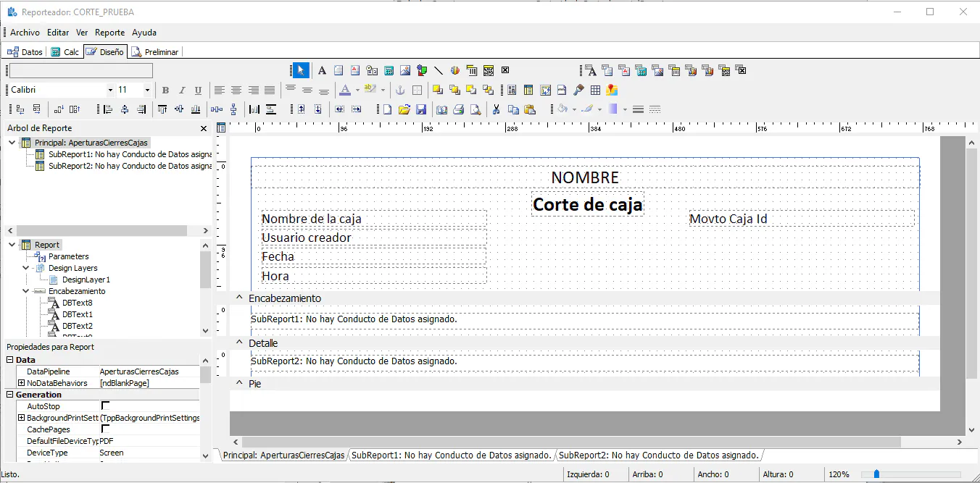
Task: Toggle Underline formatting
Action: [196, 90]
